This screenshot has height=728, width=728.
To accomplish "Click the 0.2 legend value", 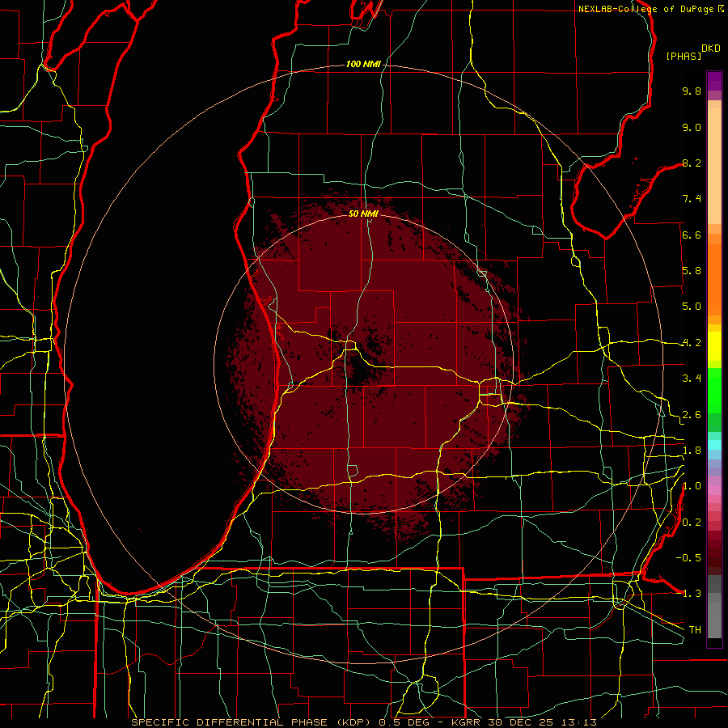I will coord(692,523).
